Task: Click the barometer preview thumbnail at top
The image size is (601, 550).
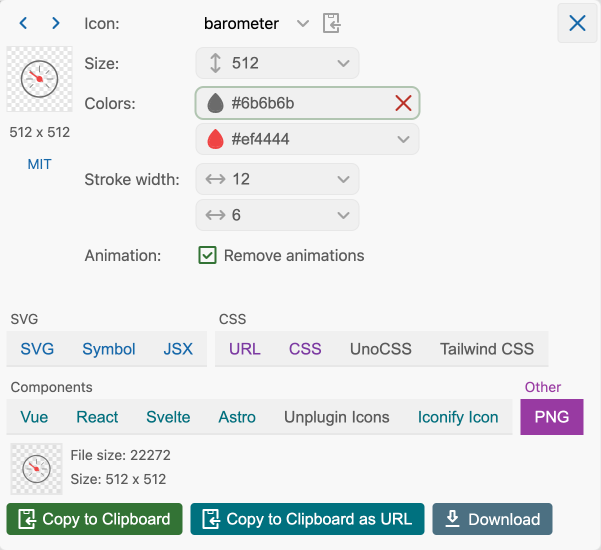Action: click(39, 79)
